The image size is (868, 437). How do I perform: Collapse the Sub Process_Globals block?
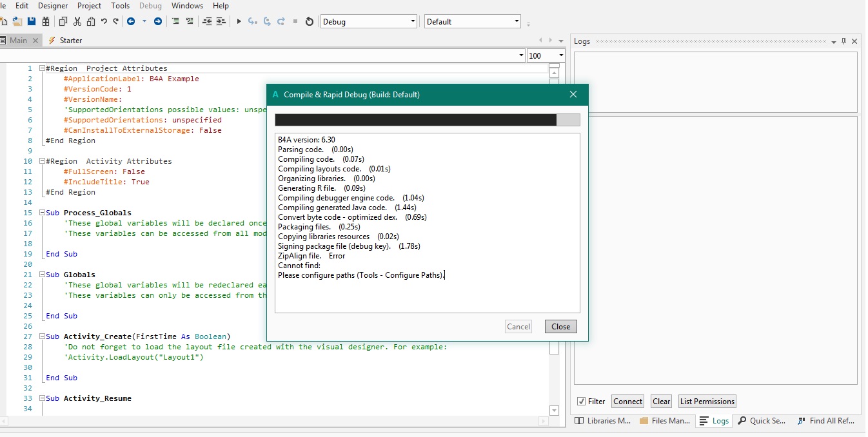click(42, 213)
